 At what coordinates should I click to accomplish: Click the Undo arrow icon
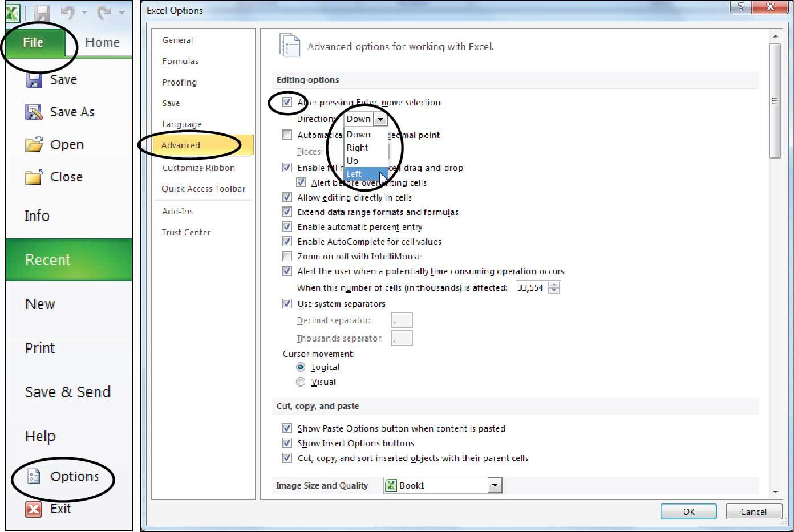[x=68, y=13]
